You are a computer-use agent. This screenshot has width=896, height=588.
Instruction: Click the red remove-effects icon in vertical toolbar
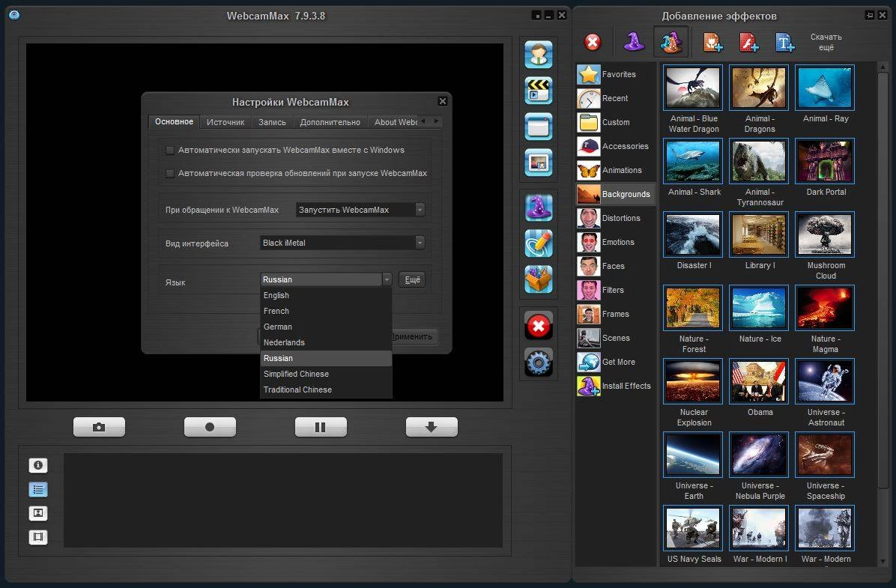click(539, 327)
